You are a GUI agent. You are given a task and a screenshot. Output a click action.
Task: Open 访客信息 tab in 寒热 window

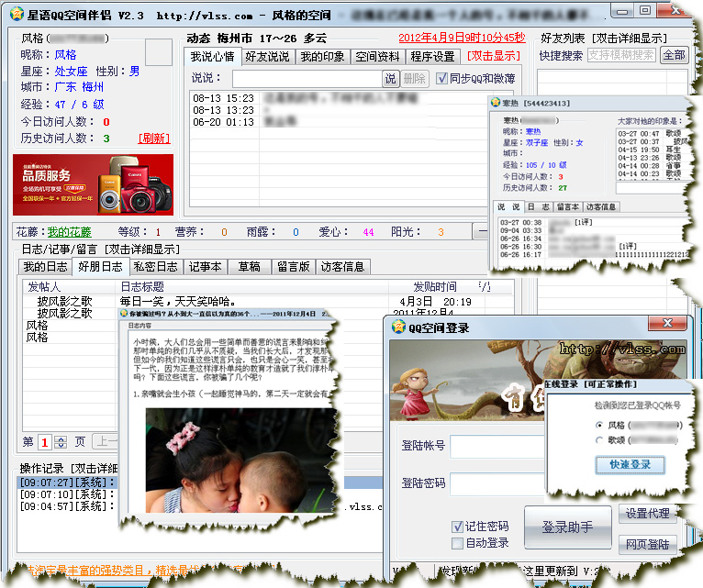[x=601, y=206]
